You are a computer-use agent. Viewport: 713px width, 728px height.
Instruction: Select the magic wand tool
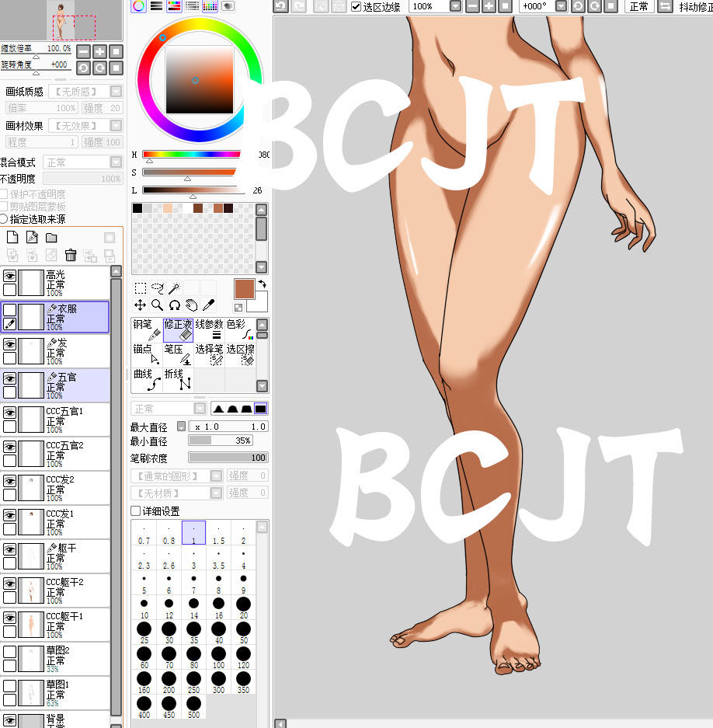(x=175, y=288)
